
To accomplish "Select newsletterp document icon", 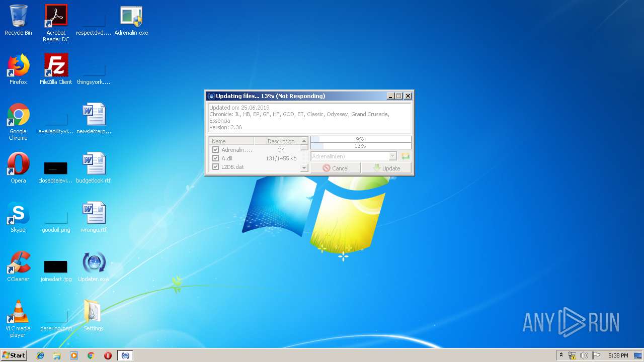I will (94, 119).
